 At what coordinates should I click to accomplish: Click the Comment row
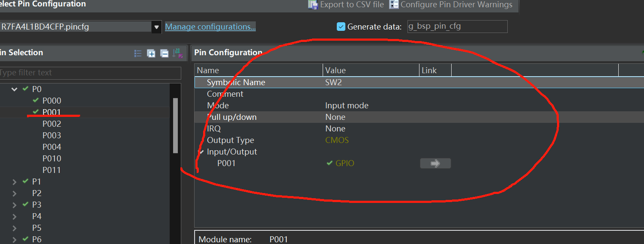pos(419,94)
